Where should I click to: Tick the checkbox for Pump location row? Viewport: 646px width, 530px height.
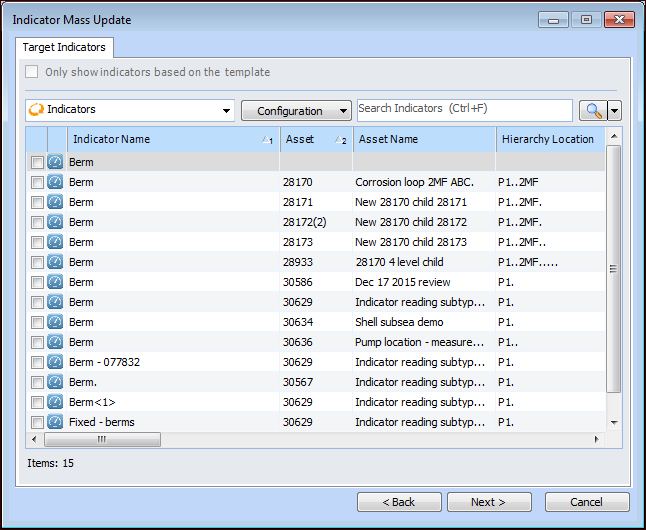coord(37,342)
